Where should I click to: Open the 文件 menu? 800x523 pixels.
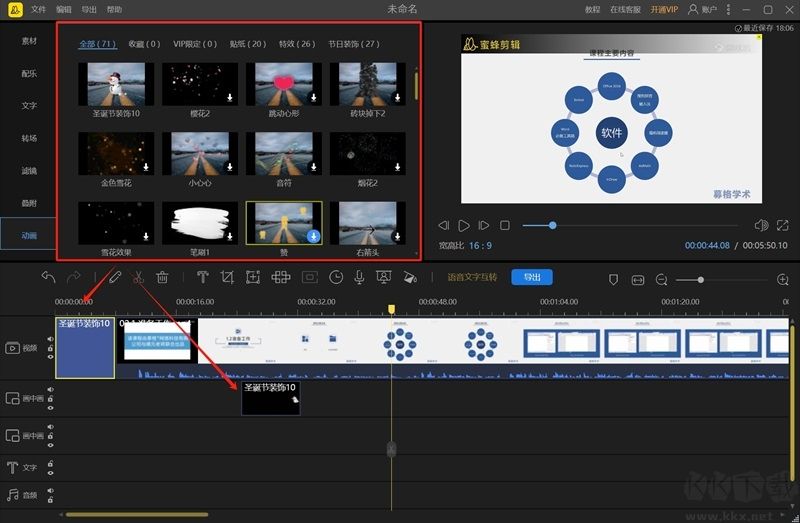pyautogui.click(x=38, y=9)
